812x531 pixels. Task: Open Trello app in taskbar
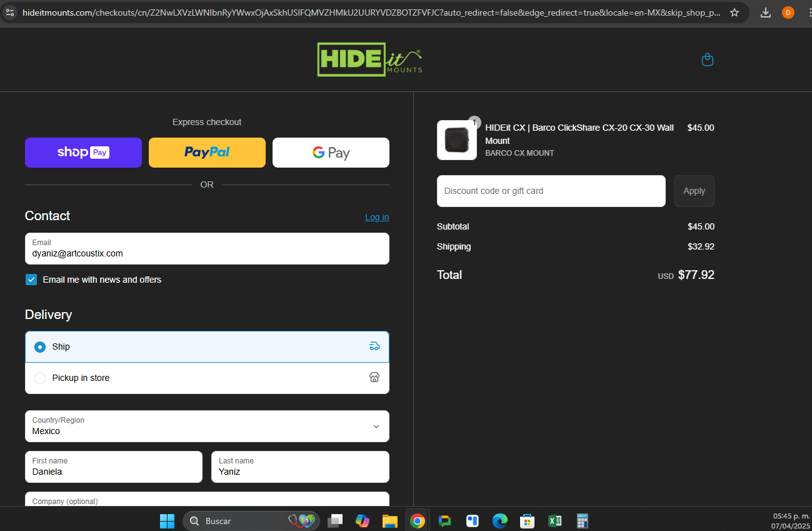point(473,521)
